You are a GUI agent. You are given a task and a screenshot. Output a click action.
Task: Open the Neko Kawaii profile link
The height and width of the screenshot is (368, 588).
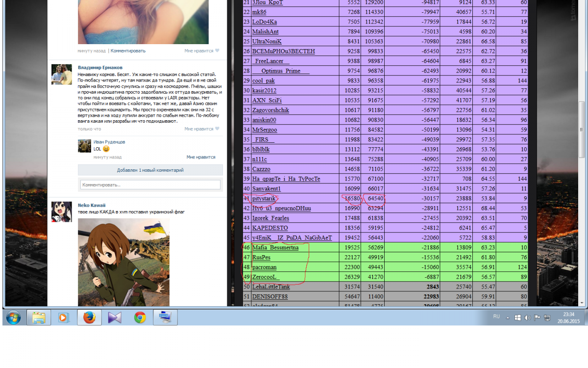[92, 205]
